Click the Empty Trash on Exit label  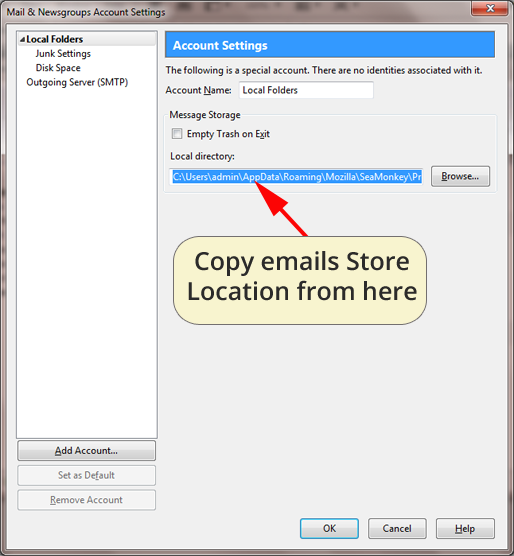tap(228, 134)
